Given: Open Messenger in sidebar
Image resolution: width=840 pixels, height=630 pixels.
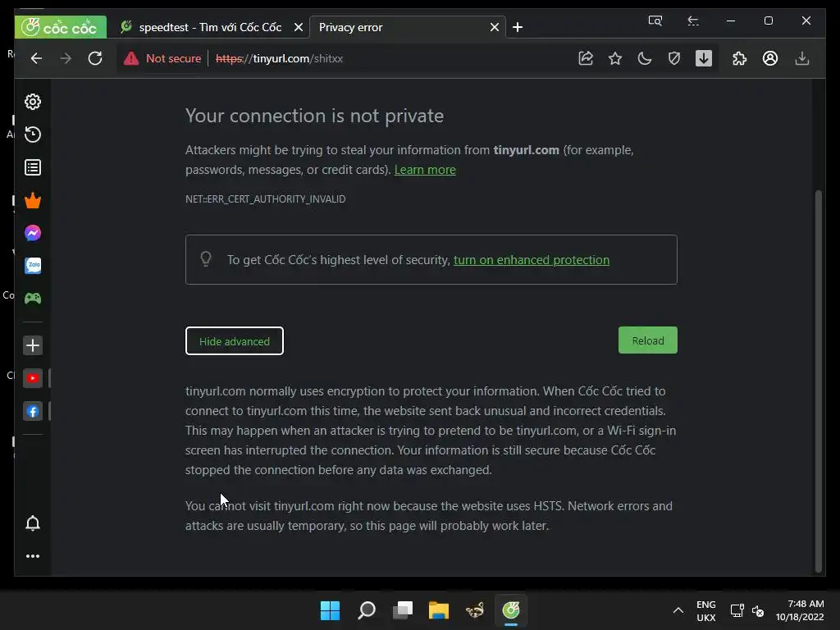Looking at the screenshot, I should [33, 233].
